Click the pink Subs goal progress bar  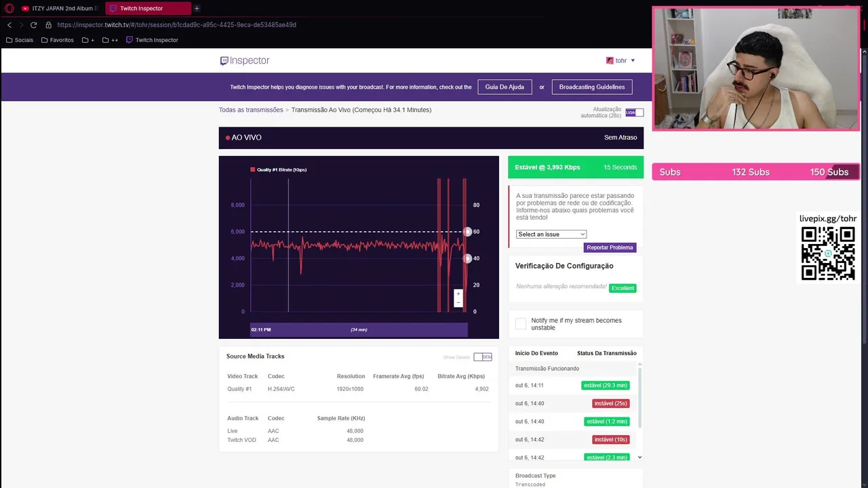(755, 172)
